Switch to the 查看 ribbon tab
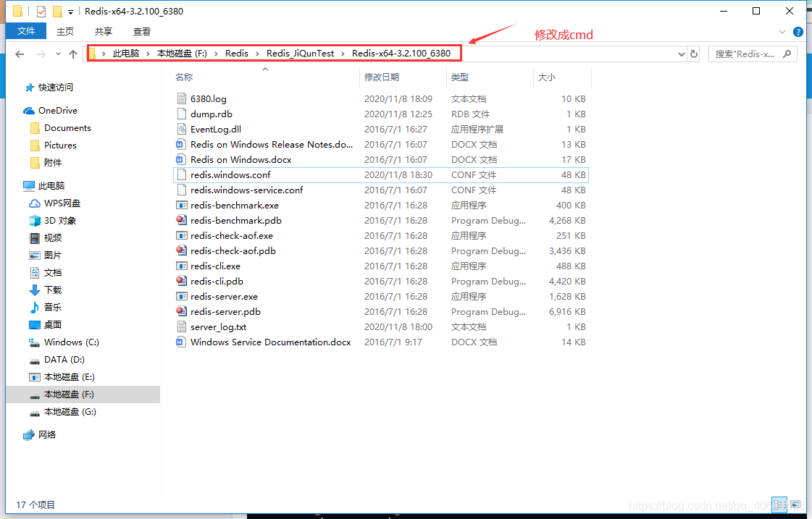Screen dimensions: 812x519 pyautogui.click(x=142, y=32)
